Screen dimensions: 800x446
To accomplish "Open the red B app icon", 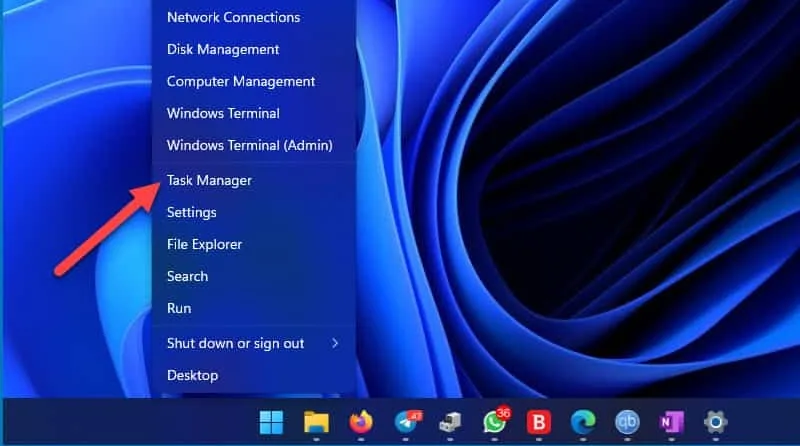I will click(x=539, y=423).
